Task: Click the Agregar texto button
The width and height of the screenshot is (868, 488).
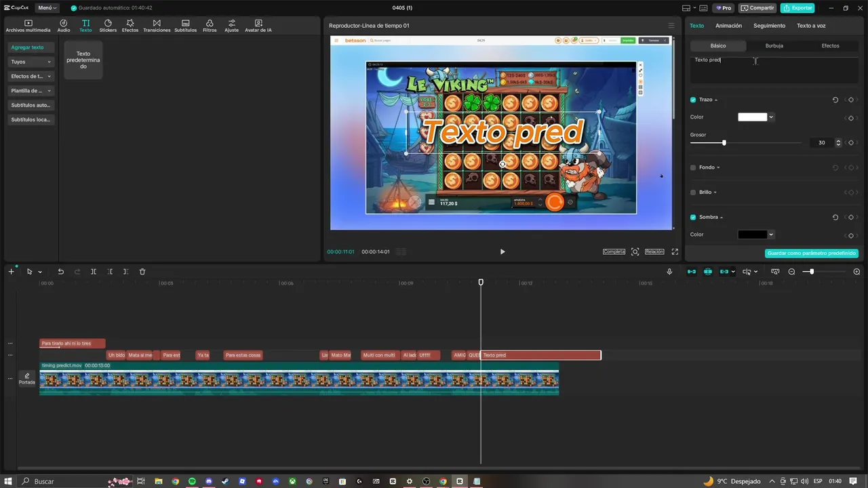Action: 31,47
